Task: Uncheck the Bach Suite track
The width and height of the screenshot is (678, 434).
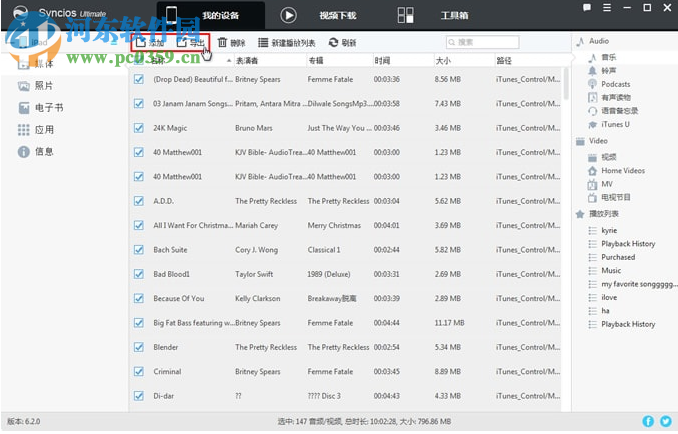Action: click(139, 250)
